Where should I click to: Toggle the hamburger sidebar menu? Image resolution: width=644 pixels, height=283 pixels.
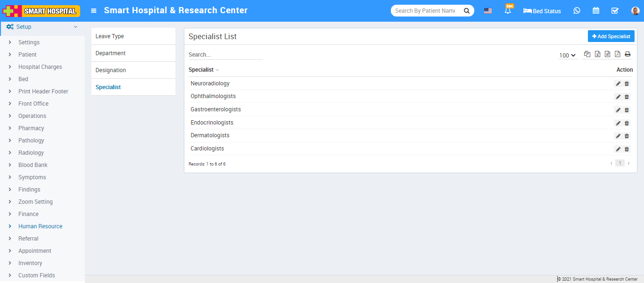click(x=94, y=11)
